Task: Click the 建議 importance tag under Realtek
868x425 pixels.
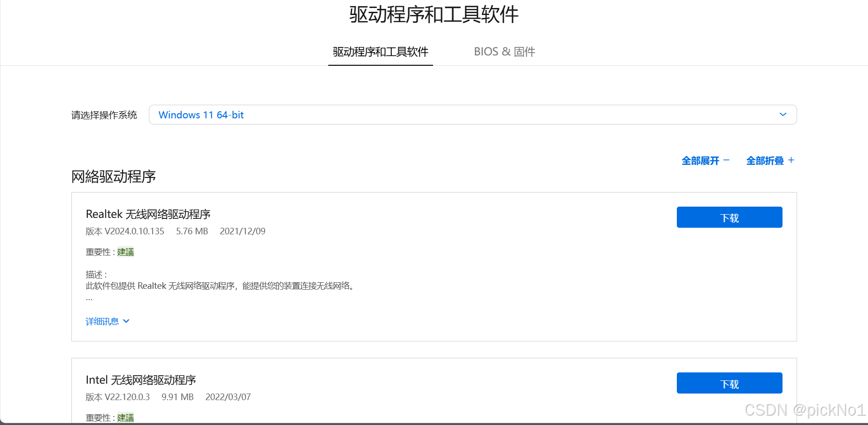Action: (x=125, y=252)
